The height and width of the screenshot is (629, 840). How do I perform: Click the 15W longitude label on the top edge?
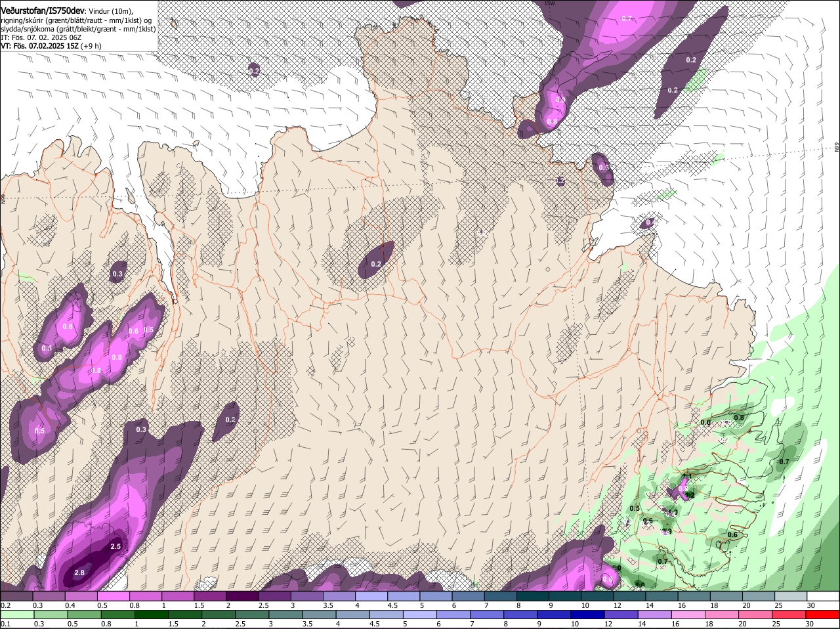(550, 3)
